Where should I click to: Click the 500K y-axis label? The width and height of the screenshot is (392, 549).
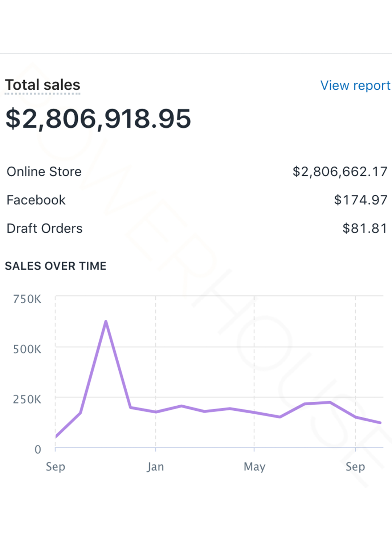click(x=27, y=349)
